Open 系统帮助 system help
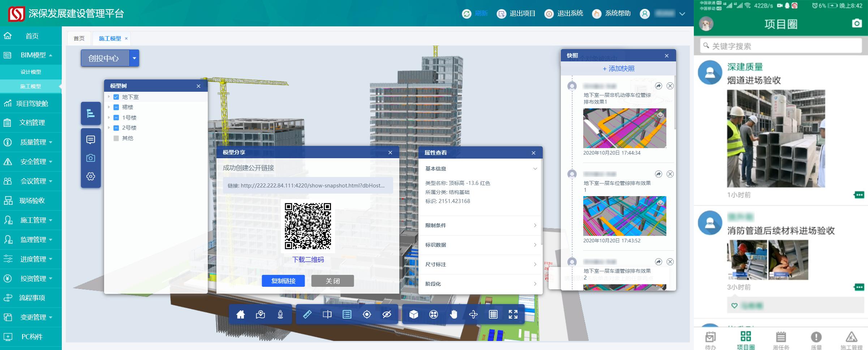This screenshot has height=350, width=868. (x=612, y=14)
